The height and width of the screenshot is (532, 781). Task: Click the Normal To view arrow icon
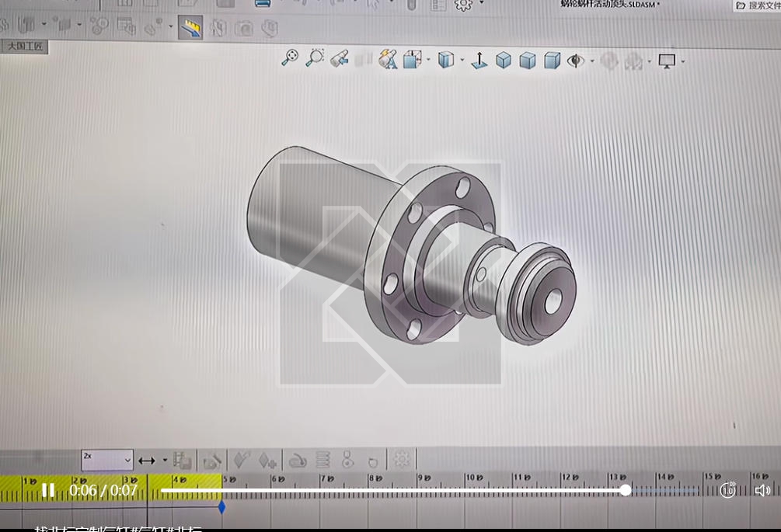(479, 60)
